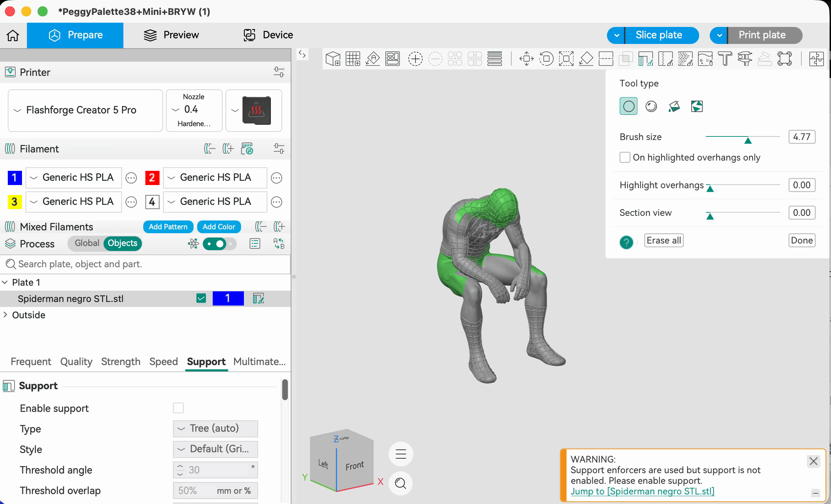
Task: Click the Add Color button
Action: pos(219,227)
